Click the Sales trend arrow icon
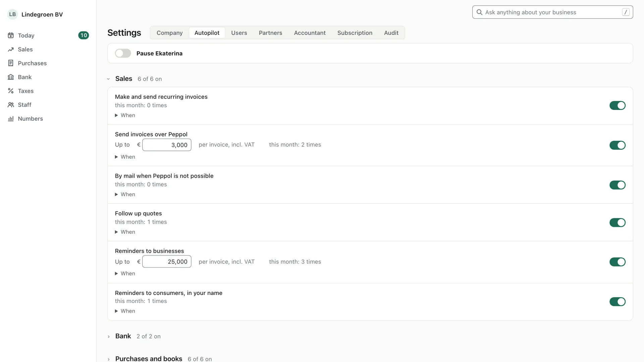The image size is (644, 362). [x=11, y=49]
